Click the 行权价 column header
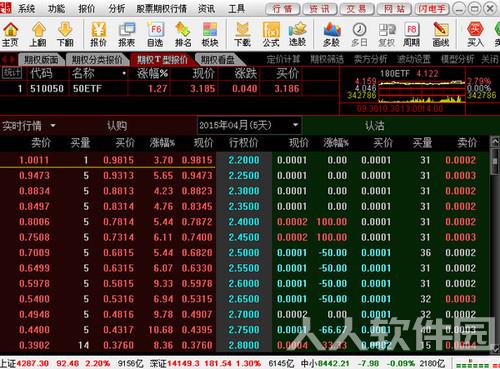The image size is (500, 369). point(244,143)
